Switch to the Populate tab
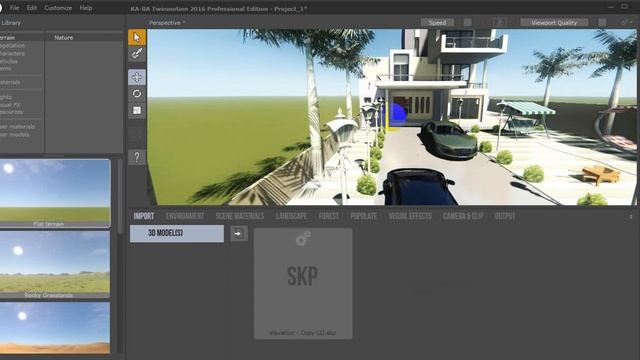Image resolution: width=640 pixels, height=360 pixels. click(363, 216)
